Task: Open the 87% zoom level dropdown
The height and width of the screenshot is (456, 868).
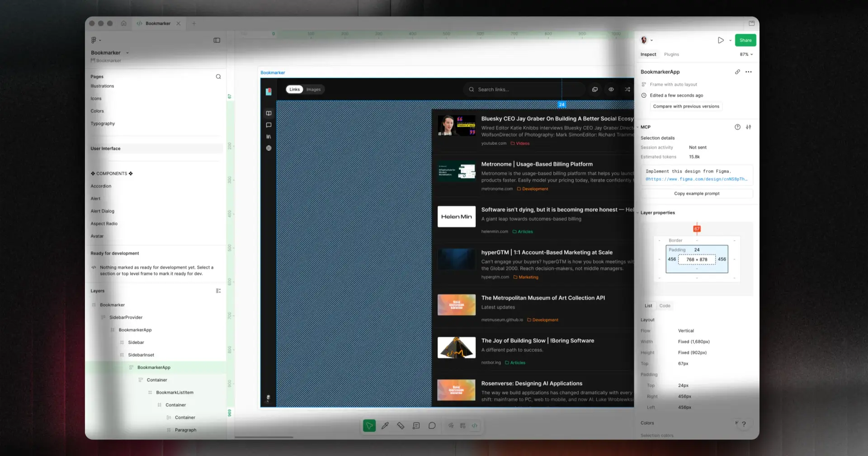Action: tap(746, 54)
